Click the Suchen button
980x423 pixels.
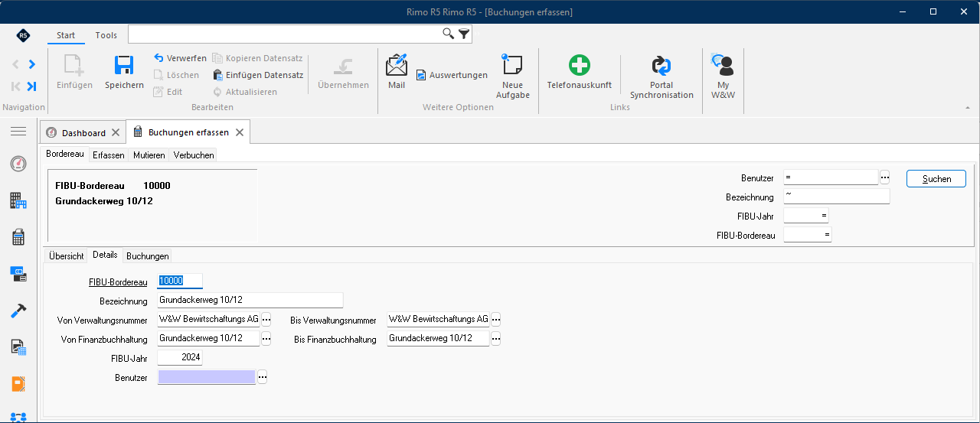click(936, 178)
